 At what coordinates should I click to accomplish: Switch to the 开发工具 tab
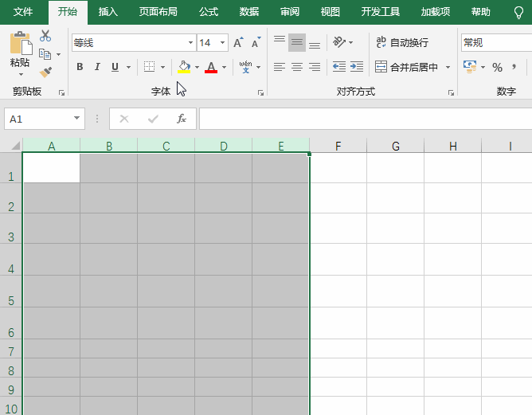pos(381,12)
